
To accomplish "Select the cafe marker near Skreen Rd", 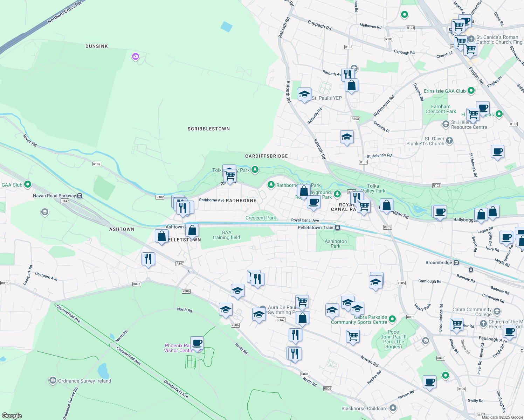I will pos(429,382).
